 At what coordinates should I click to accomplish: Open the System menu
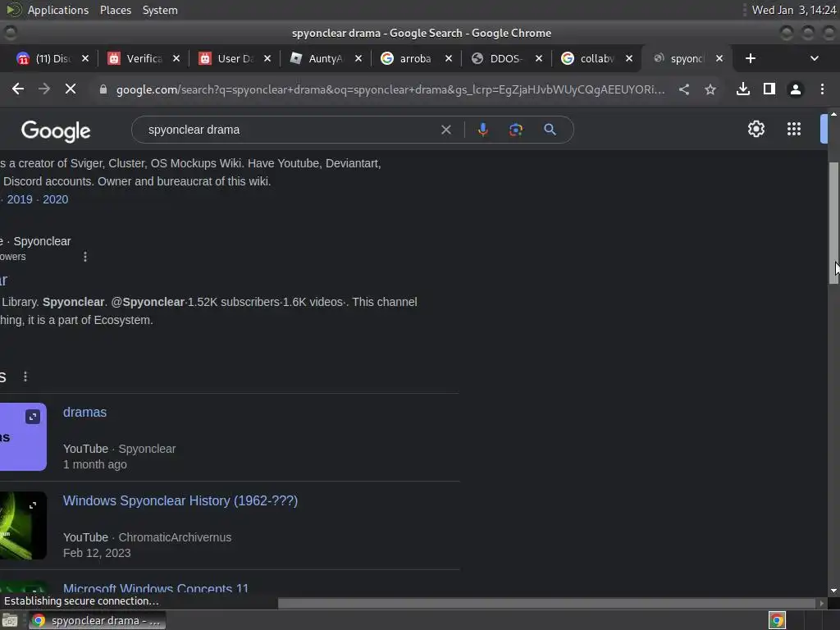[160, 10]
